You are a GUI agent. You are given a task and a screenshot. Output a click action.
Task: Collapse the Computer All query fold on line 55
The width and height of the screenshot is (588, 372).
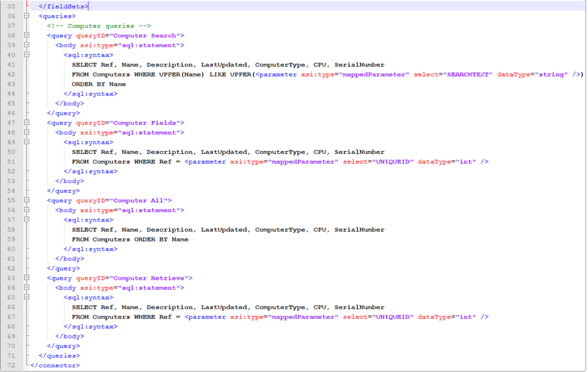[x=27, y=200]
